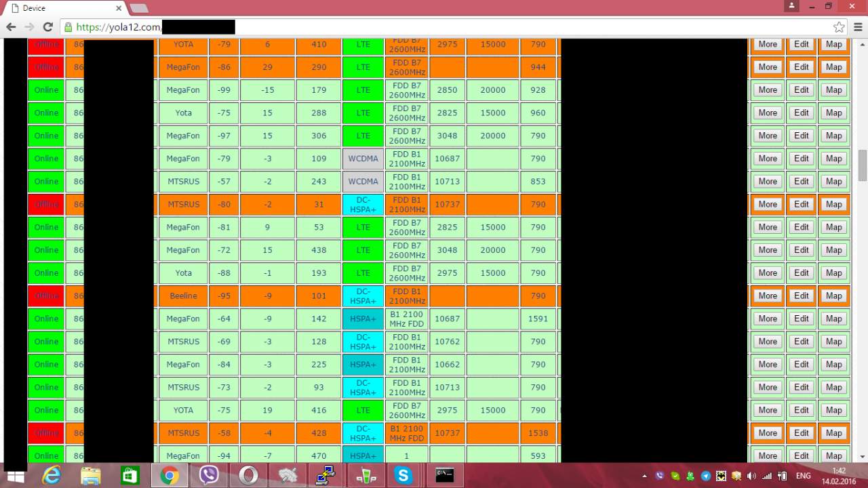Open Map for MegaFon -97 row

tap(833, 136)
